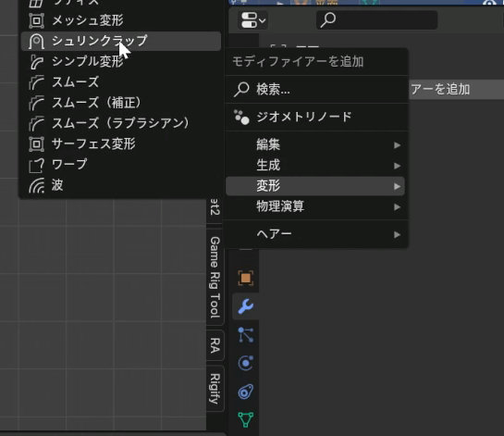
Task: Expand the 生成 submenu
Action: pyautogui.click(x=315, y=166)
